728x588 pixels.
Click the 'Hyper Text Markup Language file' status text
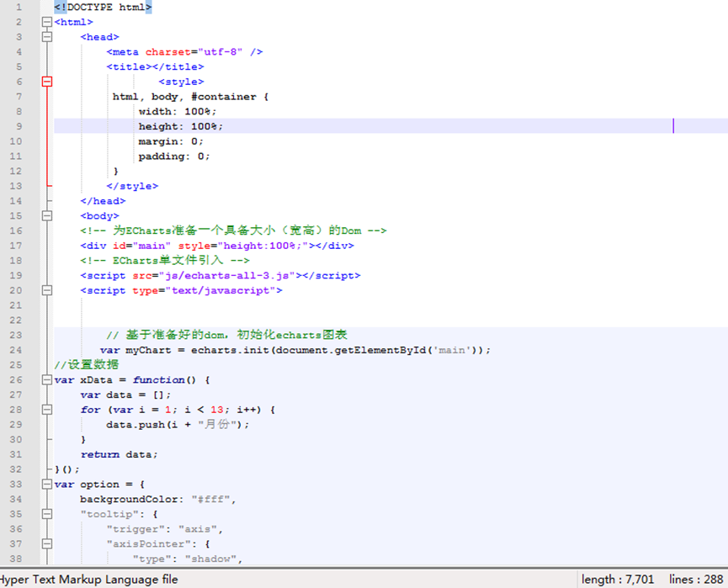click(88, 580)
